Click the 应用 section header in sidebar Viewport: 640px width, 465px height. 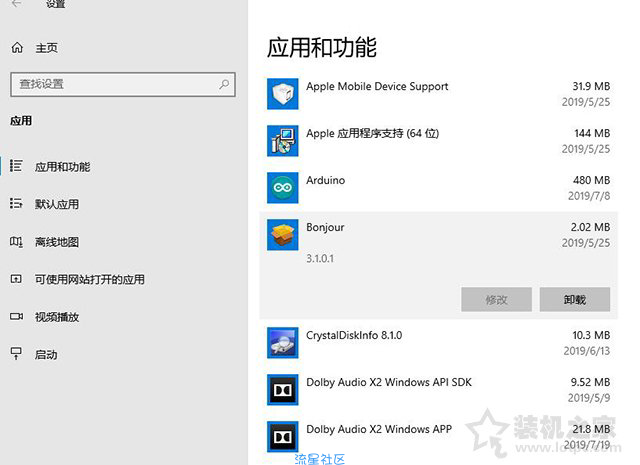[x=21, y=121]
